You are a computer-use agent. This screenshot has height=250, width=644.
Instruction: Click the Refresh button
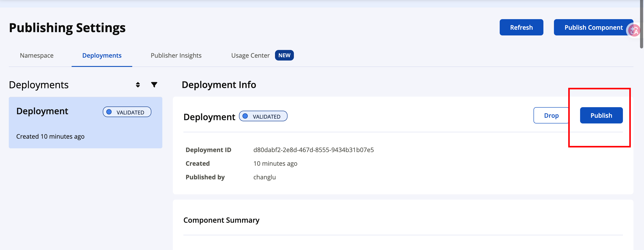[521, 27]
